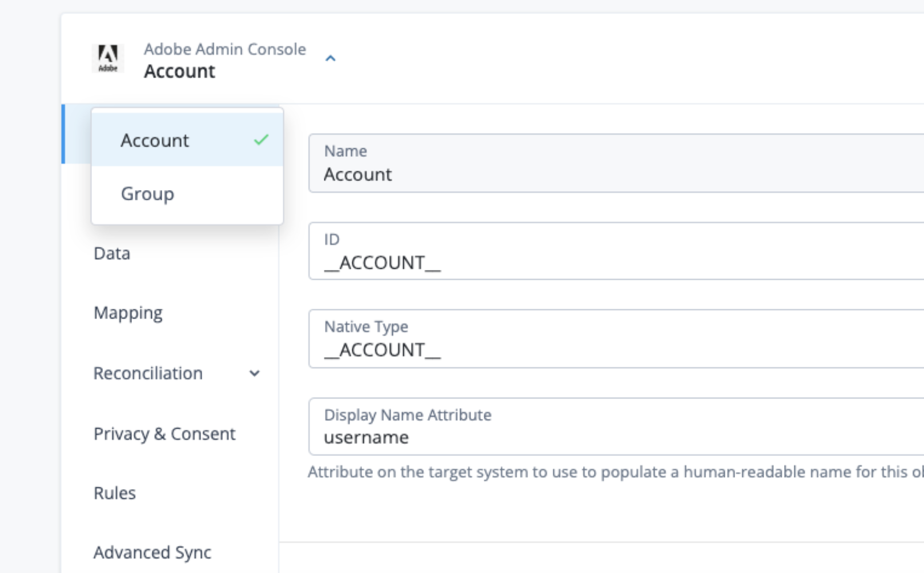Select Account in the open dropdown
Image resolution: width=924 pixels, height=573 pixels.
tap(155, 140)
